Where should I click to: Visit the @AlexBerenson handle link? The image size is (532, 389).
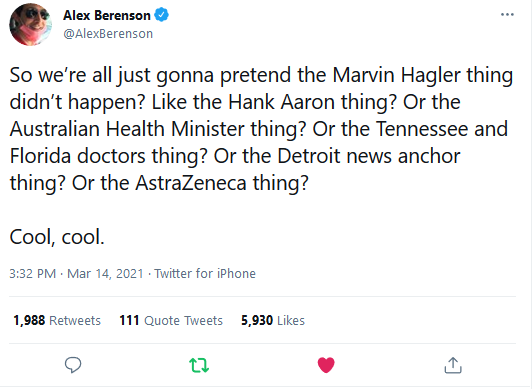108,34
